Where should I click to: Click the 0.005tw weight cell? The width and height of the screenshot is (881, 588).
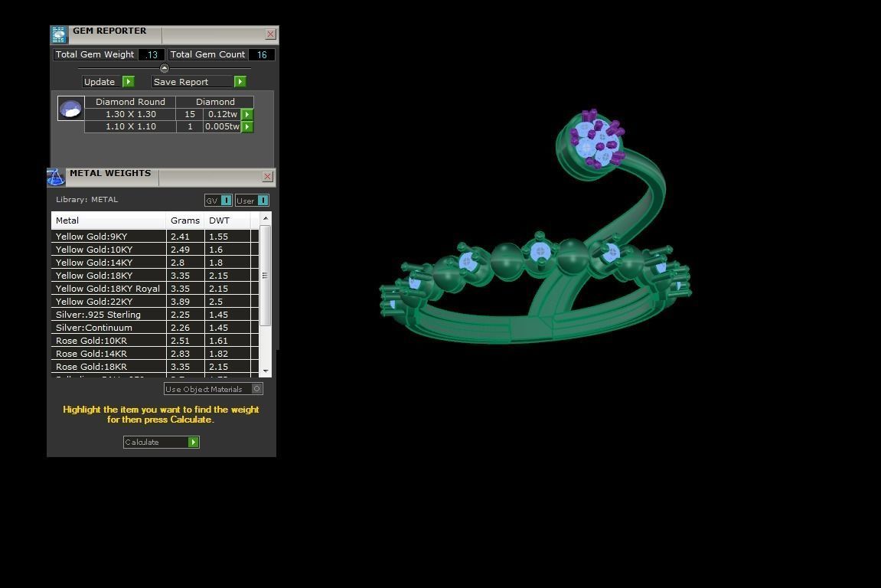(223, 126)
